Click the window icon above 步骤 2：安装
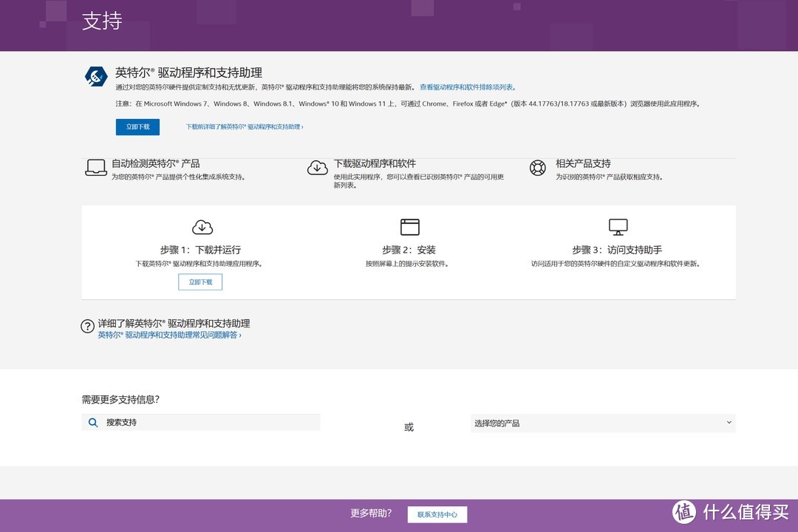Screen dimensions: 798x532 pos(409,227)
